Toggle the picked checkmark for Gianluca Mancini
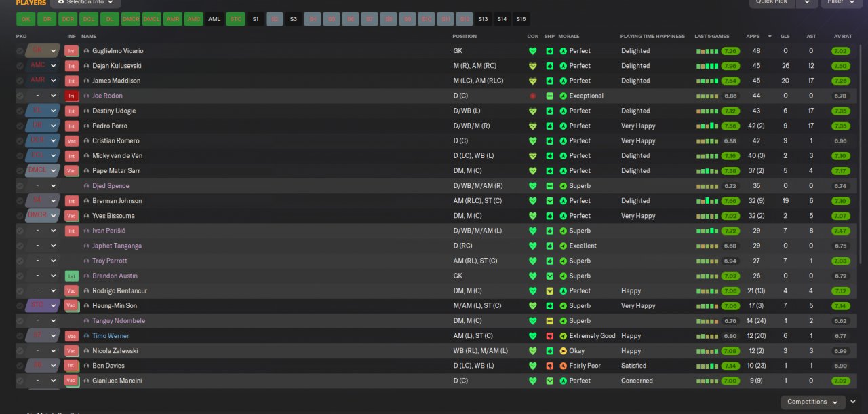The height and width of the screenshot is (414, 868). coord(20,381)
